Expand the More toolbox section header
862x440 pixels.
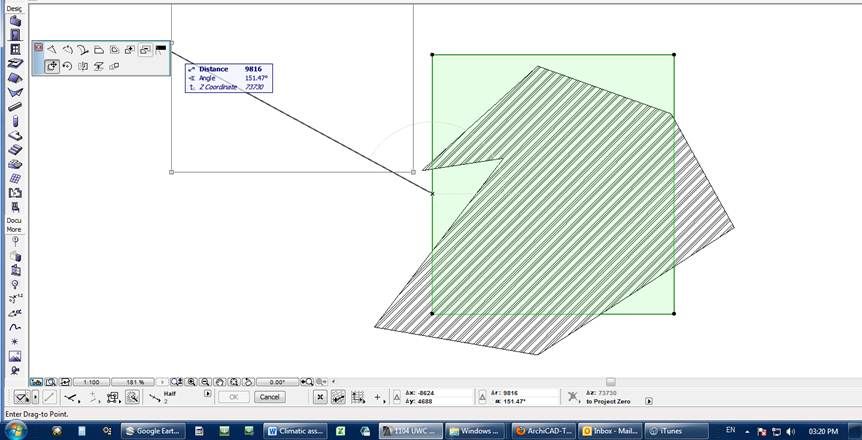tap(14, 229)
